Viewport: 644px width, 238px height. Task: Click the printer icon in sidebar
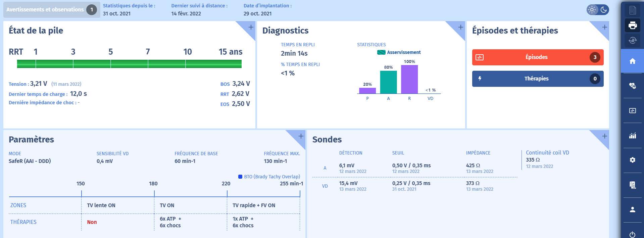632,25
